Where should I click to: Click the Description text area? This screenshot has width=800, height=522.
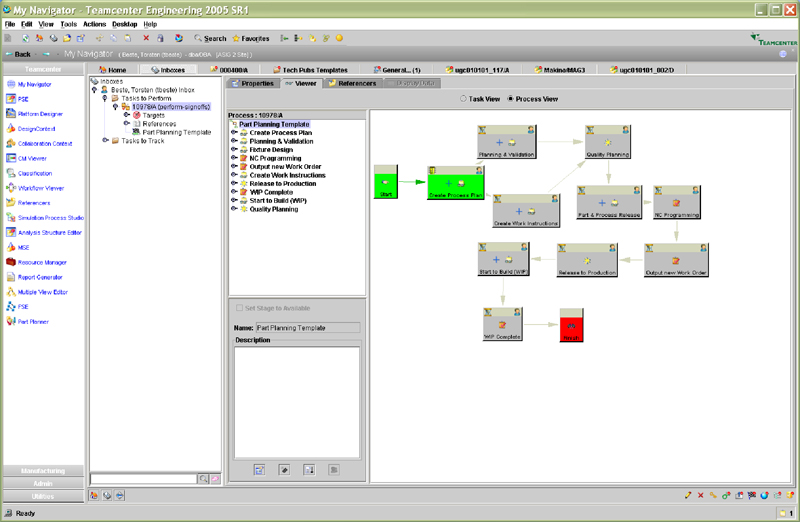point(297,402)
